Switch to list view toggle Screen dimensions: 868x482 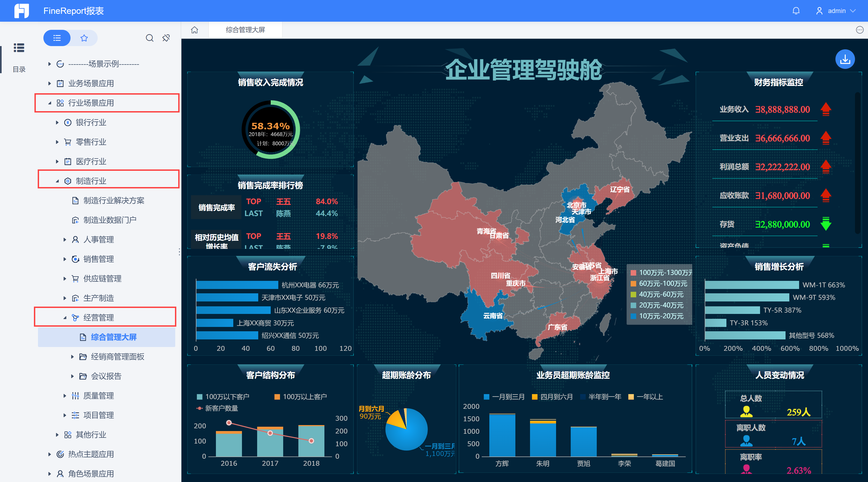click(x=57, y=38)
